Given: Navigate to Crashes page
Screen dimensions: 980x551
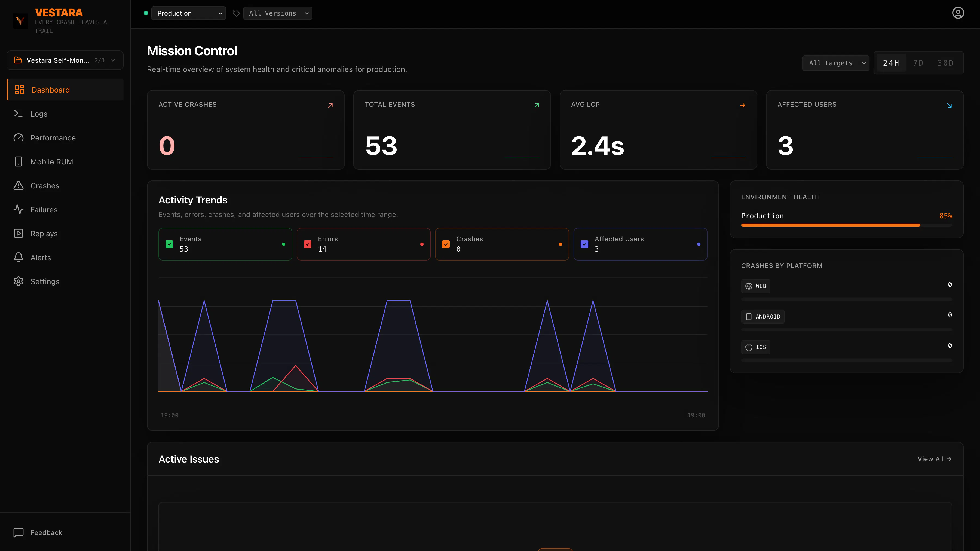Looking at the screenshot, I should coord(65,186).
